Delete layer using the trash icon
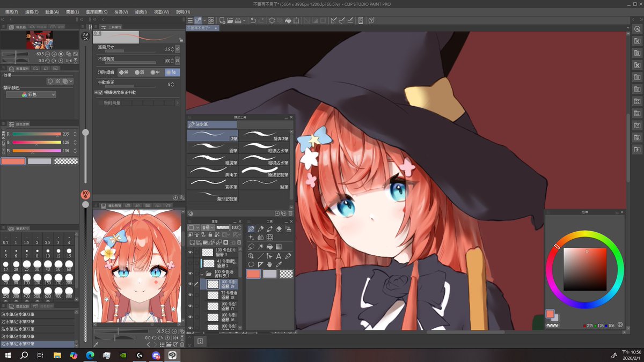Viewport: 644px width, 362px height. 239,242
